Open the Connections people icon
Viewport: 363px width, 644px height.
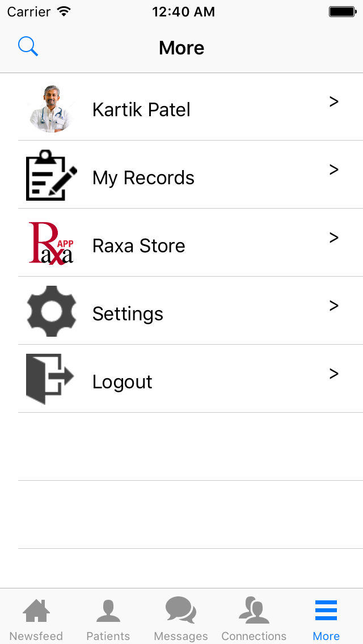pyautogui.click(x=254, y=611)
